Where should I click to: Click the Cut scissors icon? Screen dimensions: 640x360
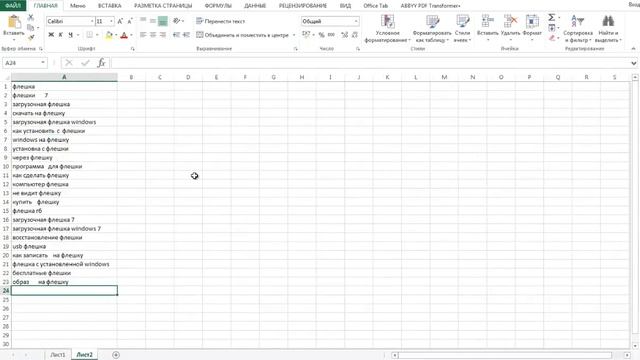click(31, 18)
